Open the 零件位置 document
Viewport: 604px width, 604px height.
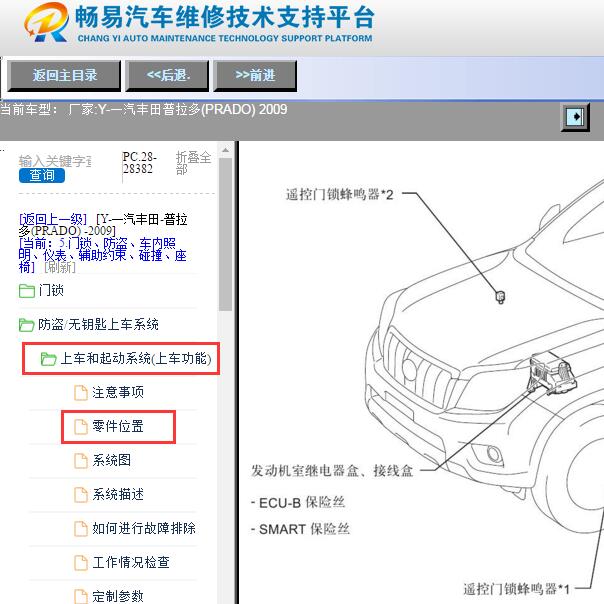[118, 426]
